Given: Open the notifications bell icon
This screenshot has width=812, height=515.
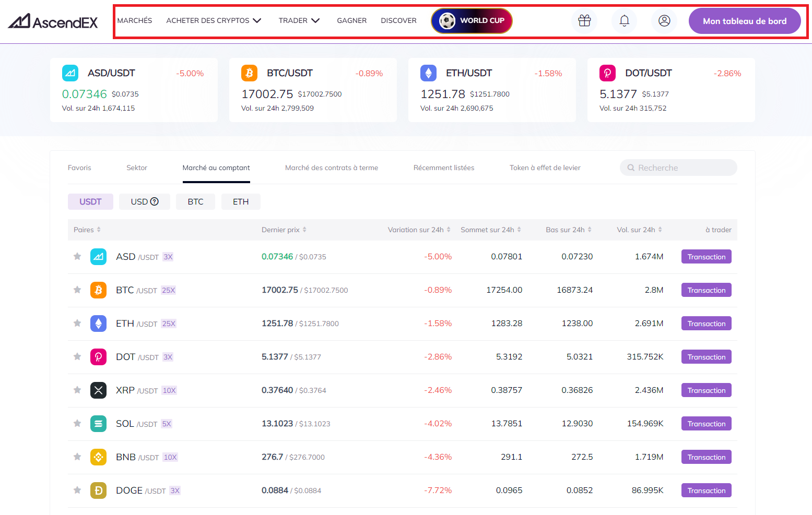Looking at the screenshot, I should [x=624, y=21].
